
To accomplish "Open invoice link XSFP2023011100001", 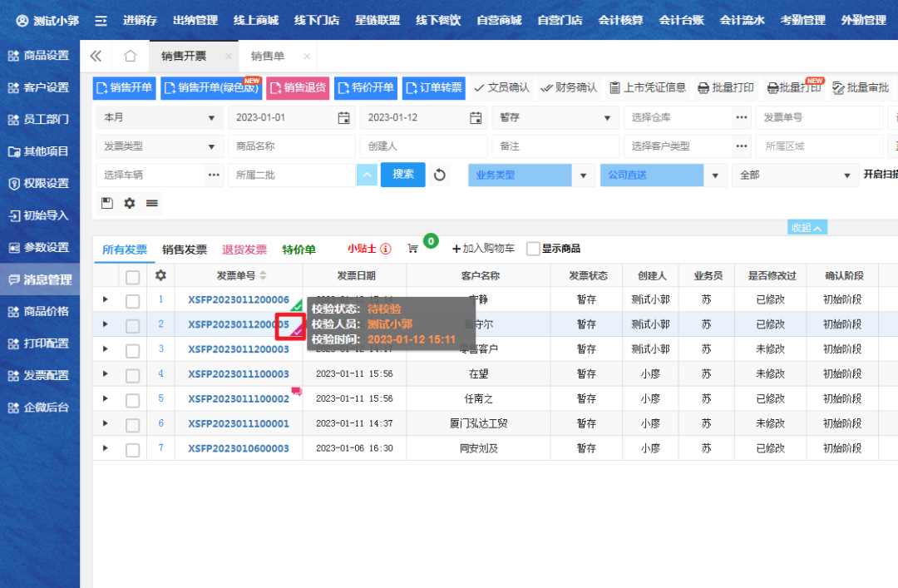I will pyautogui.click(x=239, y=424).
